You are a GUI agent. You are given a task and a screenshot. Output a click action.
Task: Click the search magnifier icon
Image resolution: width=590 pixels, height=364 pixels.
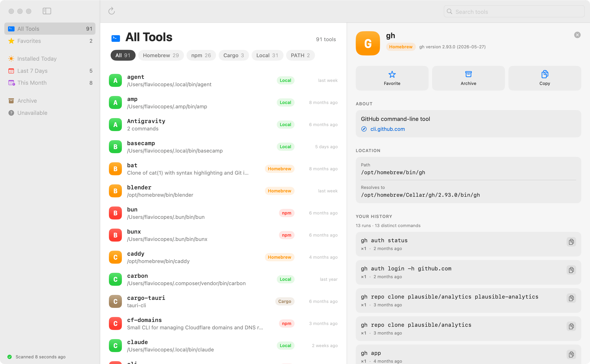coord(449,11)
